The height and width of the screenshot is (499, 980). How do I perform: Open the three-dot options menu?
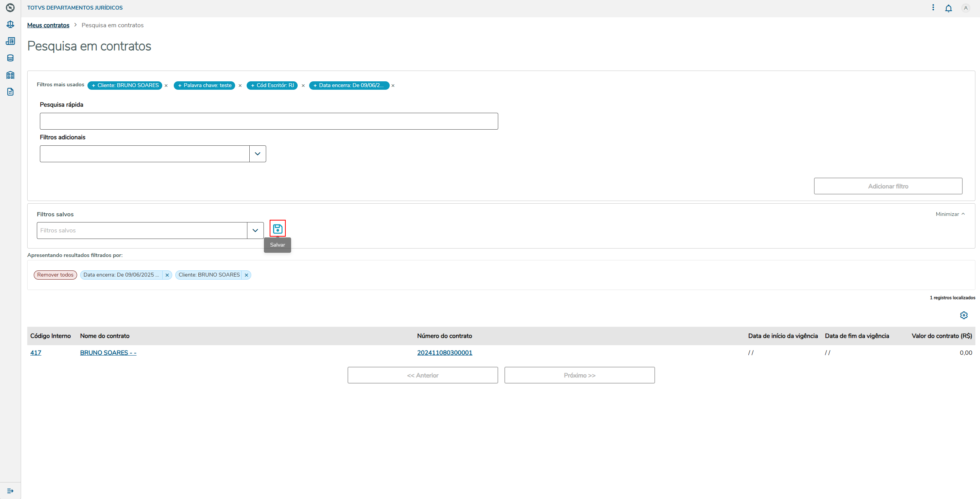[933, 8]
